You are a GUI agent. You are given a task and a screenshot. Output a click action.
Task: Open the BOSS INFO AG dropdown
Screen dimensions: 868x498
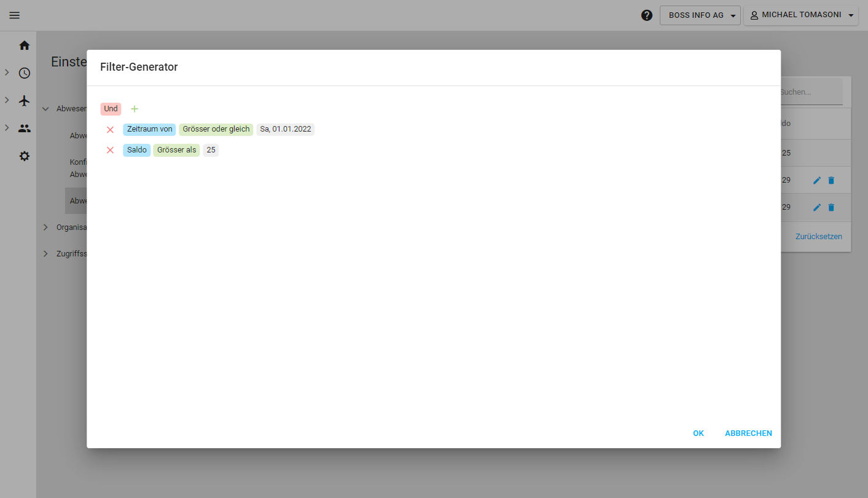(700, 15)
